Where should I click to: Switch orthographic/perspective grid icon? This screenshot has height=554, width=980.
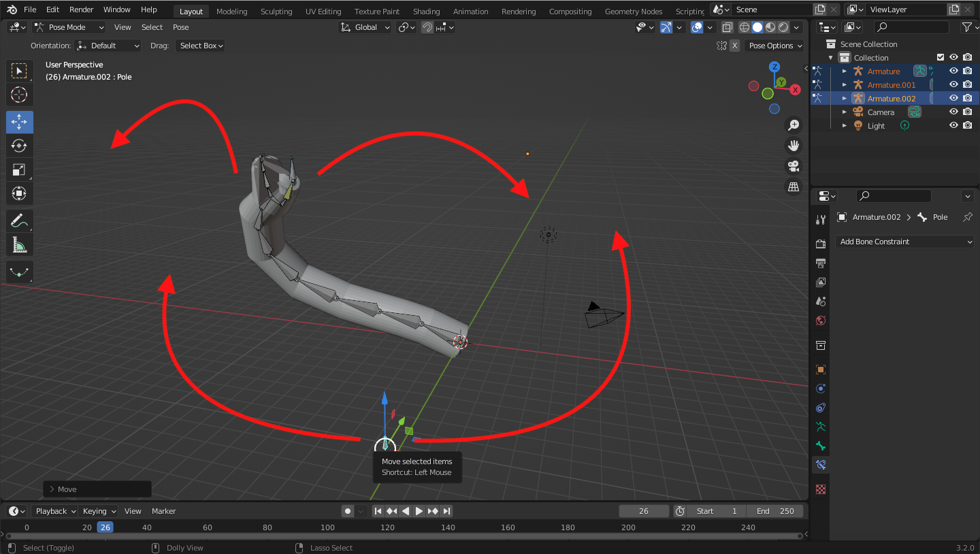[794, 186]
